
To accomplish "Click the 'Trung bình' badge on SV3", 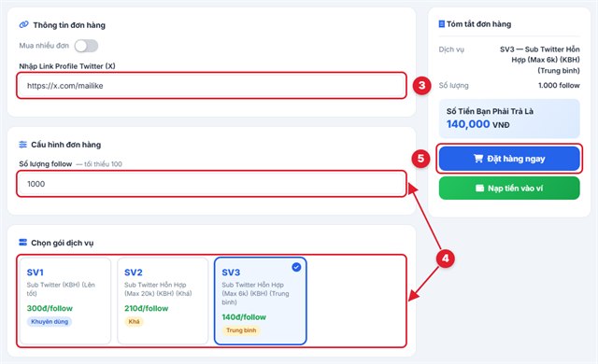I will pyautogui.click(x=241, y=330).
